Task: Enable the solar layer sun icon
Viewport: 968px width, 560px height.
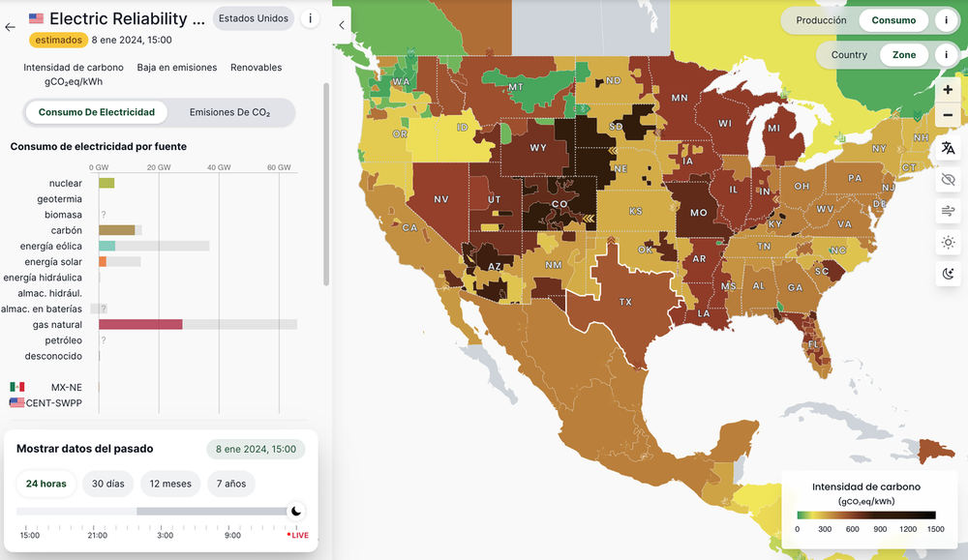Action: click(x=947, y=242)
